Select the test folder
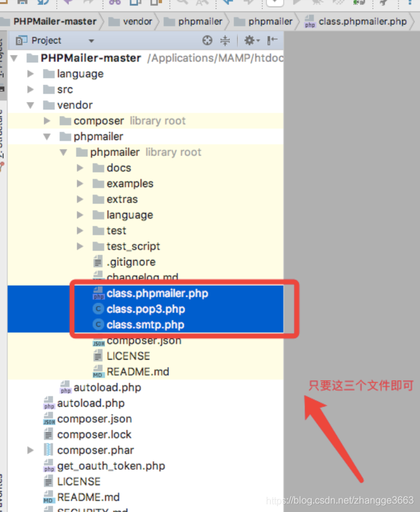420x512 pixels. 109,231
